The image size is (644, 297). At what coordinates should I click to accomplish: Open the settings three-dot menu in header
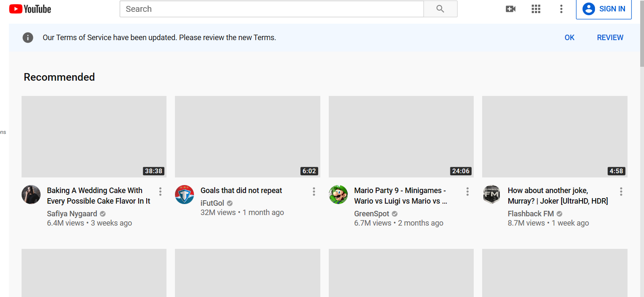coord(561,9)
